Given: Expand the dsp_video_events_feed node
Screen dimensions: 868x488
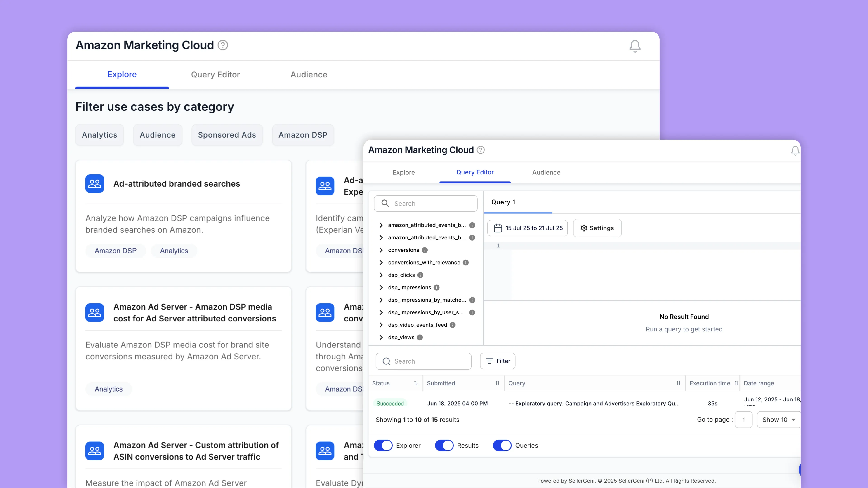Looking at the screenshot, I should 381,325.
